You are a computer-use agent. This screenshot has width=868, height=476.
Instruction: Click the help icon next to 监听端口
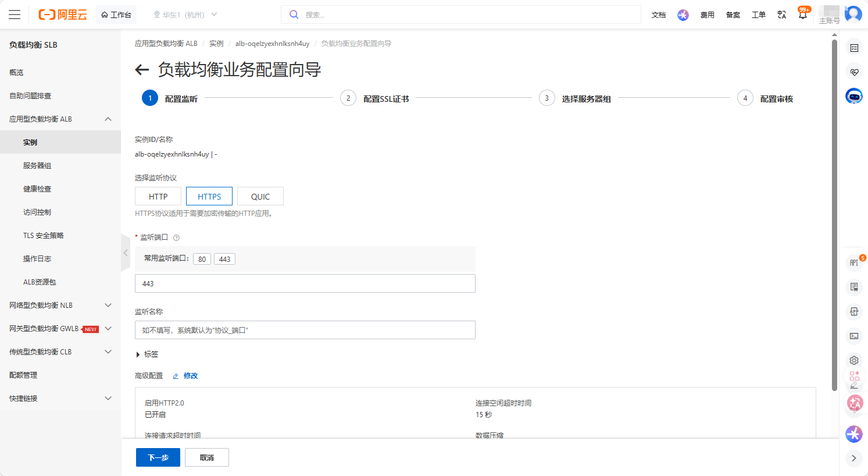pos(176,237)
